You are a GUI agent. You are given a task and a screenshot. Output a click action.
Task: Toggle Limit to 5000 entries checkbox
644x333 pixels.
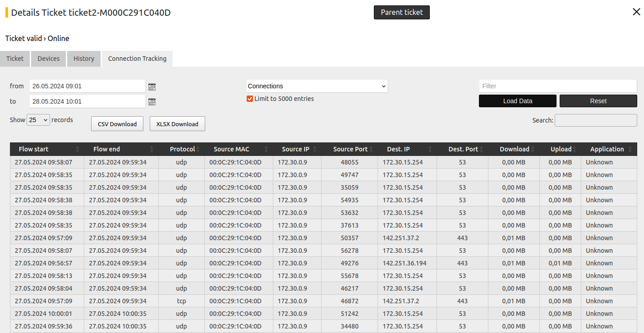[x=250, y=99]
